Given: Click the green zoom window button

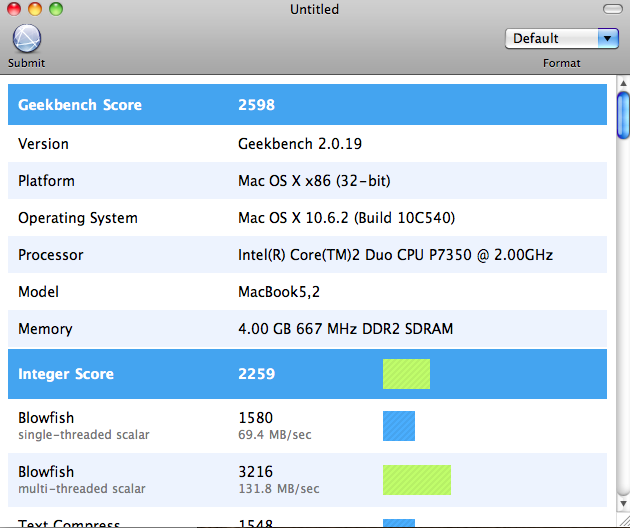Looking at the screenshot, I should pyautogui.click(x=56, y=9).
